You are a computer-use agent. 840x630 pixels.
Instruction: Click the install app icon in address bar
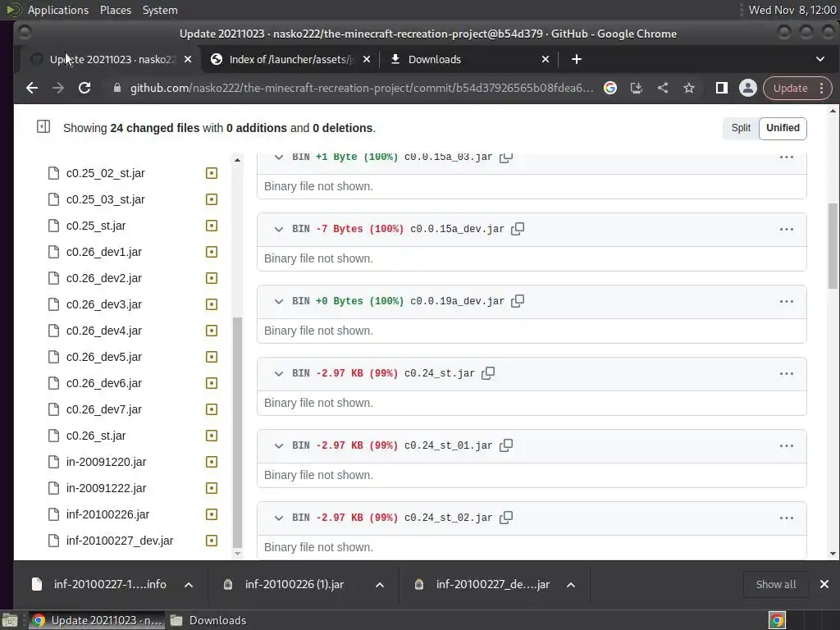click(x=637, y=88)
